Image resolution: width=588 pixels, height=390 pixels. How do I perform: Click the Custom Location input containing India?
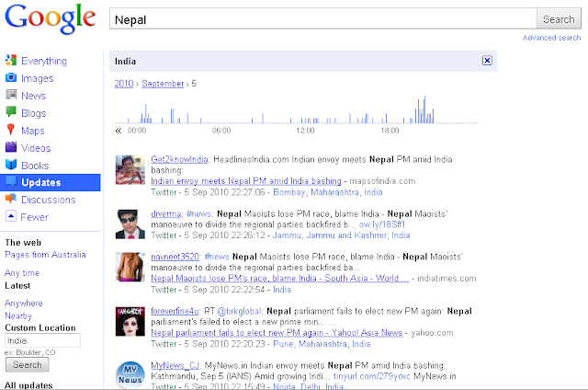[x=43, y=340]
